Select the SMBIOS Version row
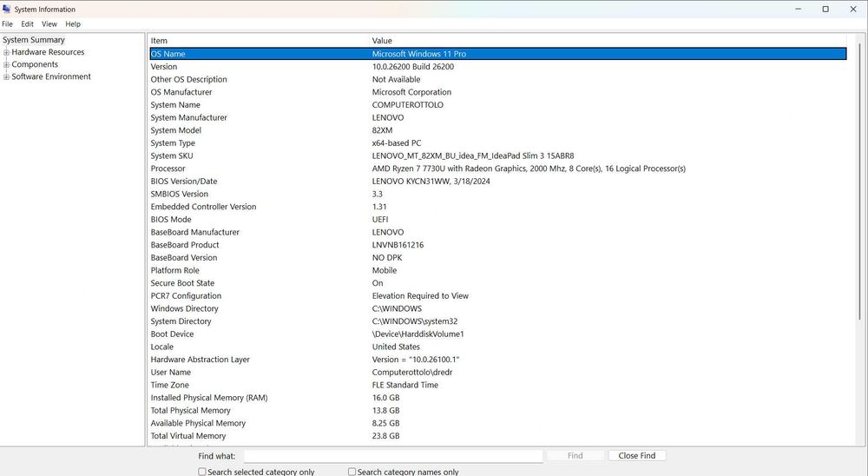Image resolution: width=868 pixels, height=476 pixels. click(x=498, y=194)
